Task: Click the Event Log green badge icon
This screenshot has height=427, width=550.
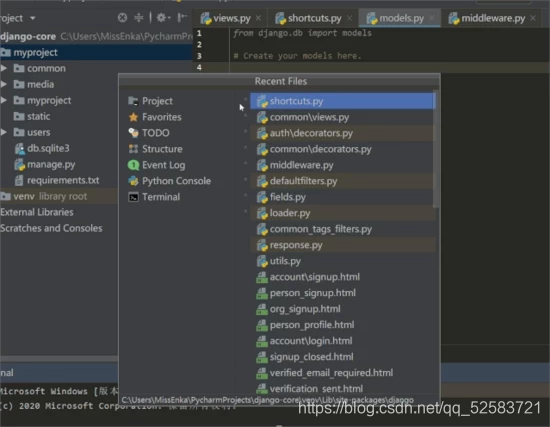Action: [x=133, y=165]
